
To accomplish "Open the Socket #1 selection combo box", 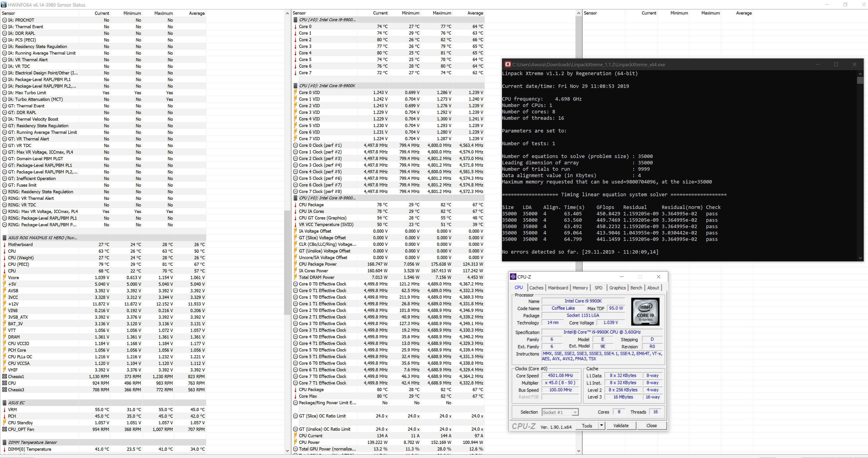I will [560, 412].
